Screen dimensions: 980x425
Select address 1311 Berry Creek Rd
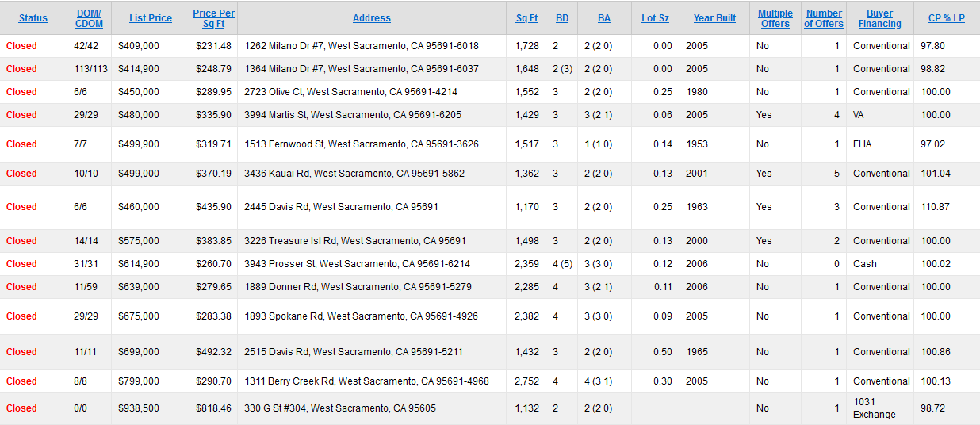click(367, 381)
